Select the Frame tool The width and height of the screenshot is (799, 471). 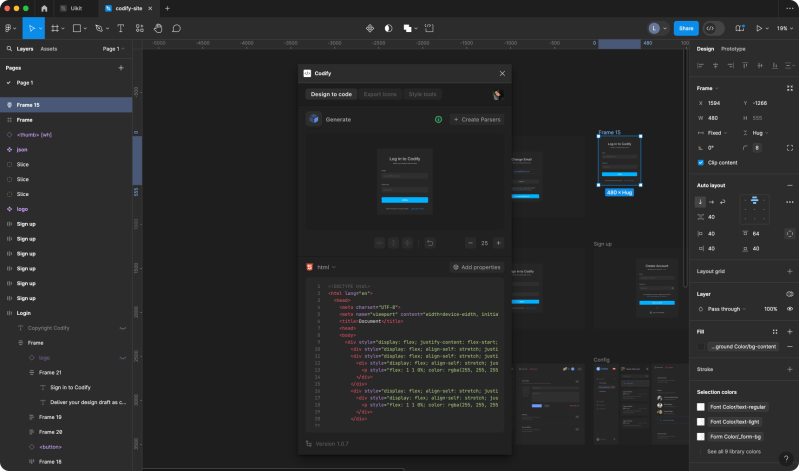[x=55, y=29]
